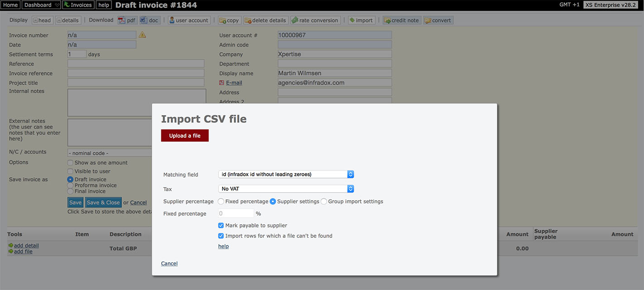Viewport: 644px width, 290px height.
Task: Open the Dashboard dropdown menu
Action: coord(41,5)
